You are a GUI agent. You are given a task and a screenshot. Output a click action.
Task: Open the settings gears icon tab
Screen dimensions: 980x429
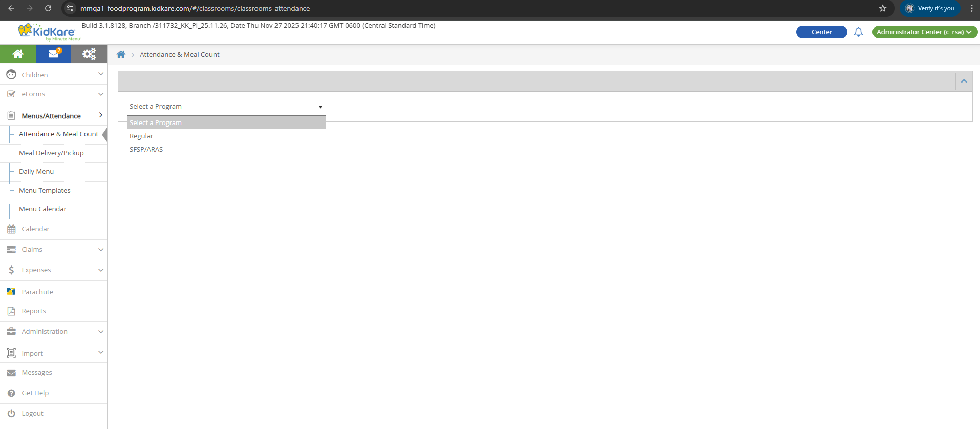click(89, 54)
